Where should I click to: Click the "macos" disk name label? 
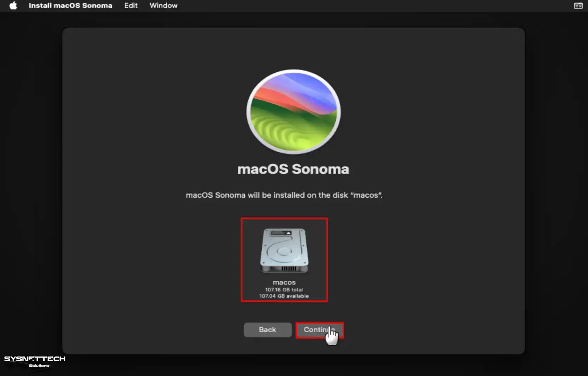click(284, 282)
